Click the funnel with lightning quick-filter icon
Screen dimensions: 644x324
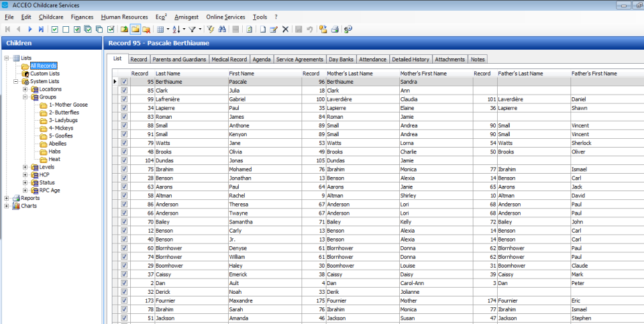(x=211, y=29)
